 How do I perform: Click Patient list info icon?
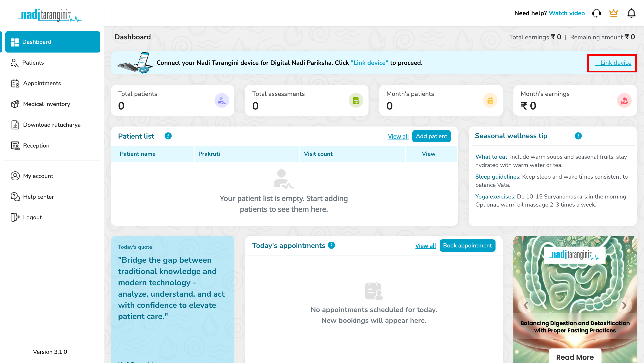point(168,136)
